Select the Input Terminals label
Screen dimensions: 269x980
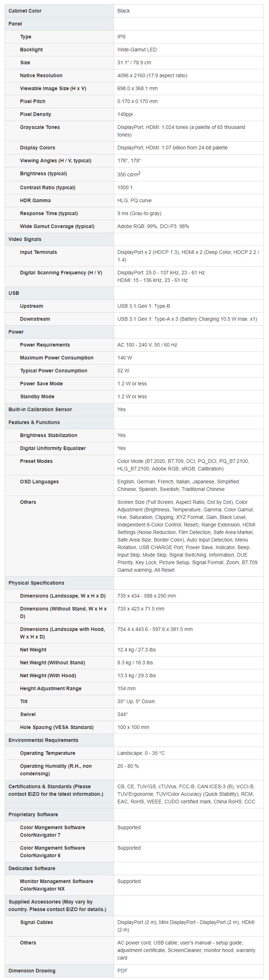click(38, 252)
